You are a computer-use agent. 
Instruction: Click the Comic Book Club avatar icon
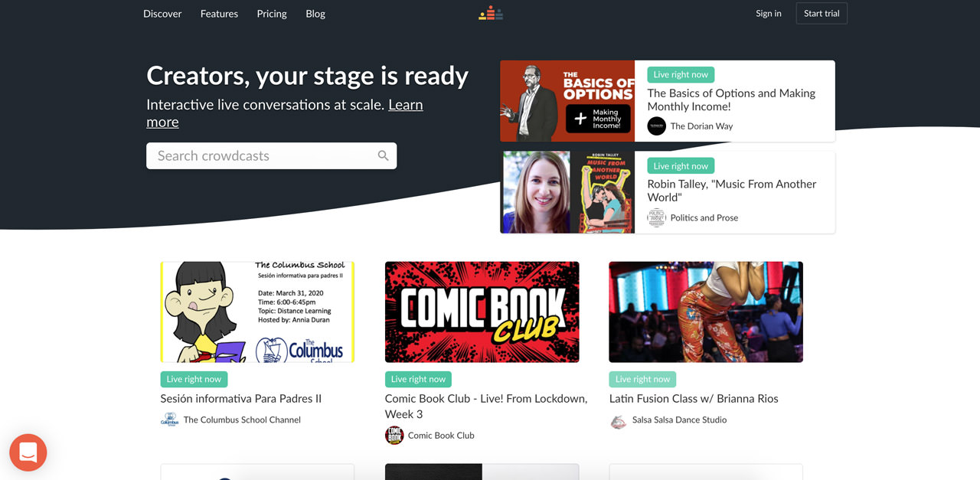pyautogui.click(x=394, y=436)
